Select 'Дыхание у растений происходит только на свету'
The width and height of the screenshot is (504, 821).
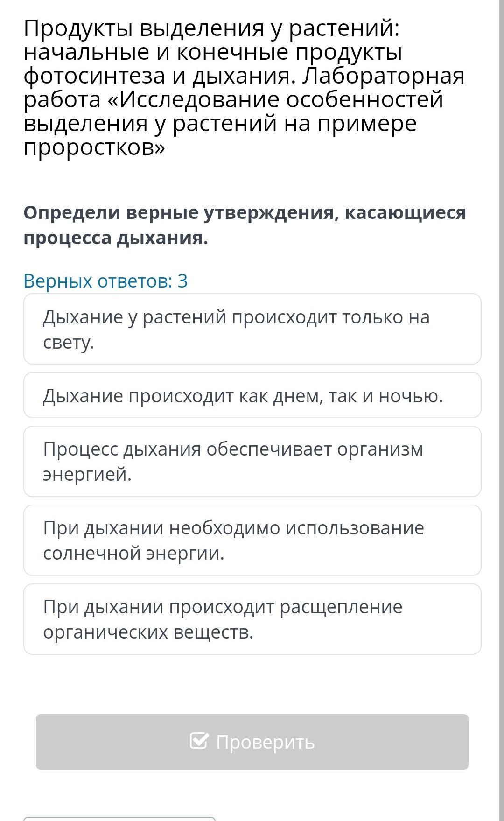tap(252, 329)
